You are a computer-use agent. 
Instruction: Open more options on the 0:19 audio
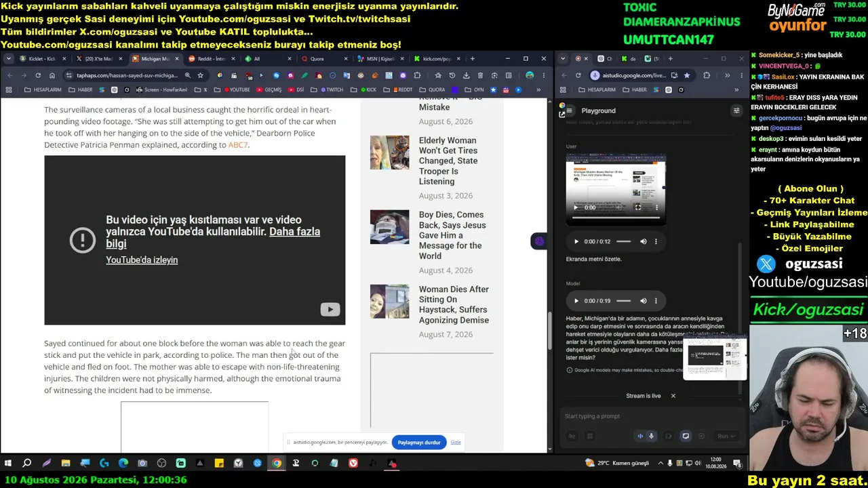[656, 301]
